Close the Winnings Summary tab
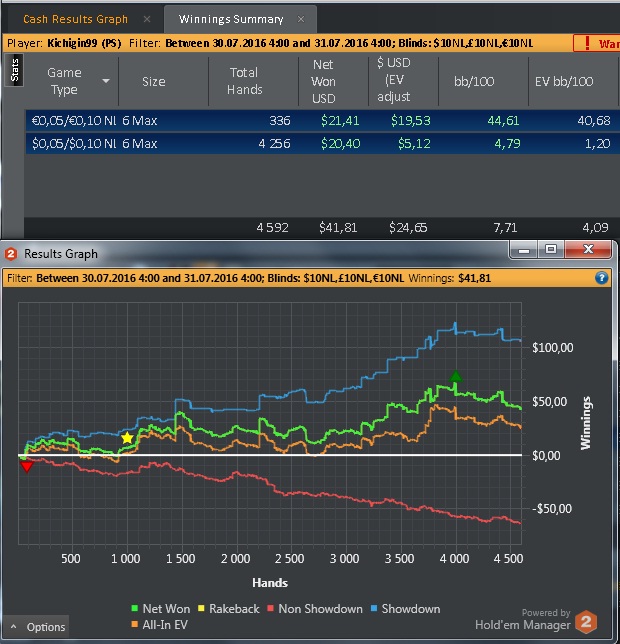Viewport: 620px width, 644px height. pyautogui.click(x=301, y=19)
